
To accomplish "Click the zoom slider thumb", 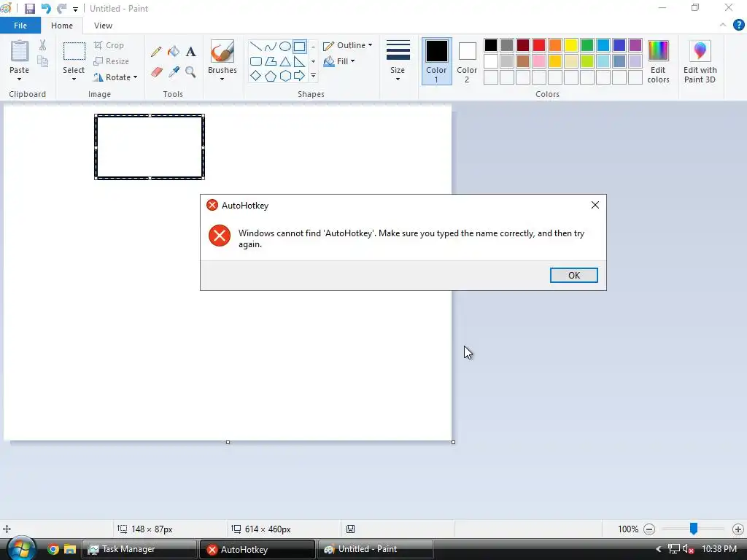I will point(694,529).
